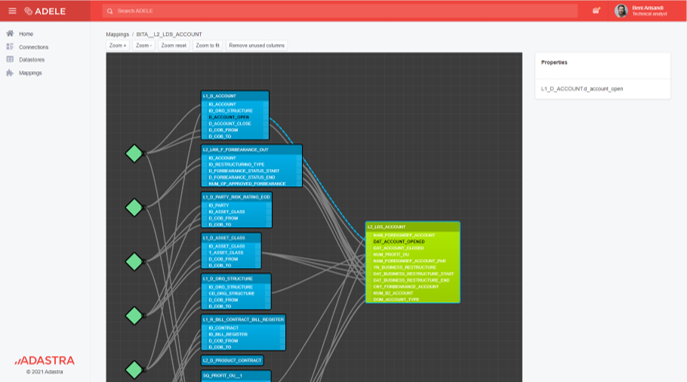This screenshot has width=687, height=382.
Task: Open the user profile avatar
Action: (x=621, y=11)
